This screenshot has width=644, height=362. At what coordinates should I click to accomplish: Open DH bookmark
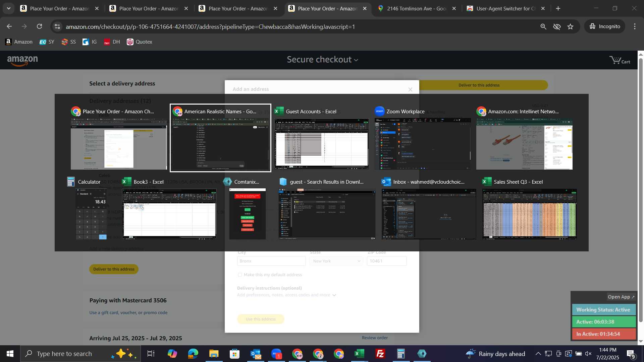tap(112, 42)
